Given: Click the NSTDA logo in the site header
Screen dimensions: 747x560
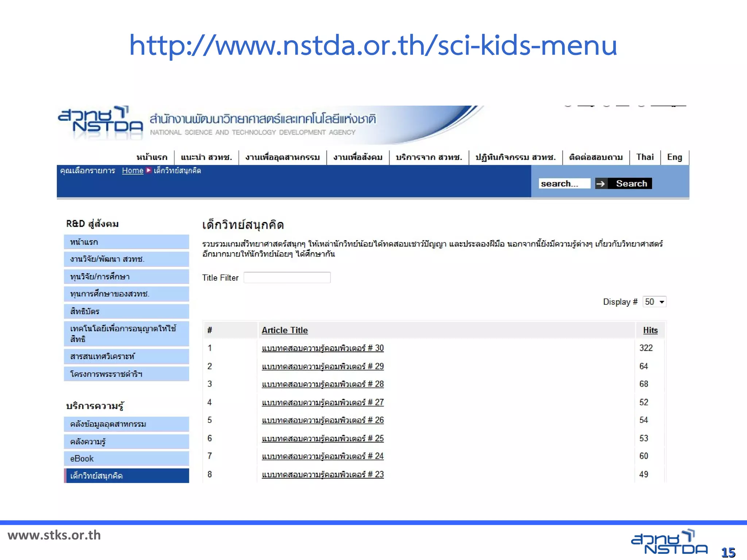Looking at the screenshot, I should 100,123.
